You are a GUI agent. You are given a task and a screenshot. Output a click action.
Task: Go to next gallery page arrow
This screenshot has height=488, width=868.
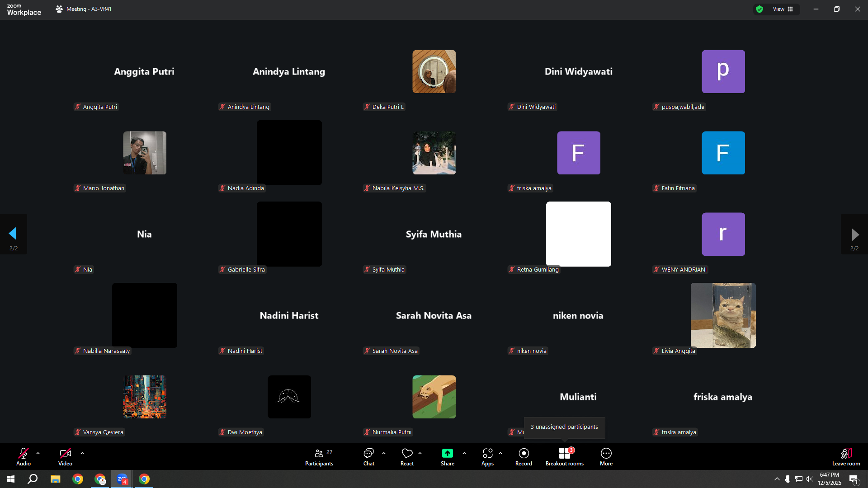click(854, 234)
